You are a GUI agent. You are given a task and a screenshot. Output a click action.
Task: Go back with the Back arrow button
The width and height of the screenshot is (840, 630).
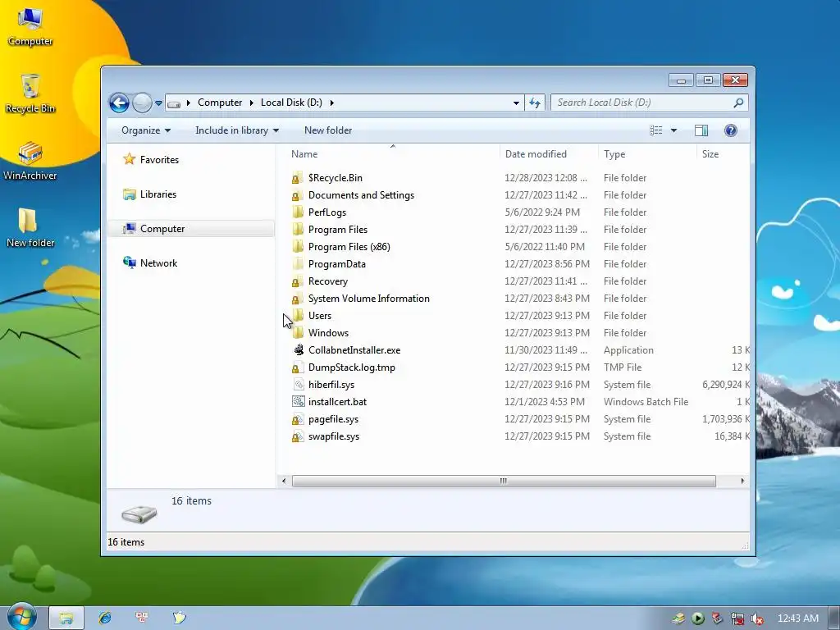pos(119,103)
